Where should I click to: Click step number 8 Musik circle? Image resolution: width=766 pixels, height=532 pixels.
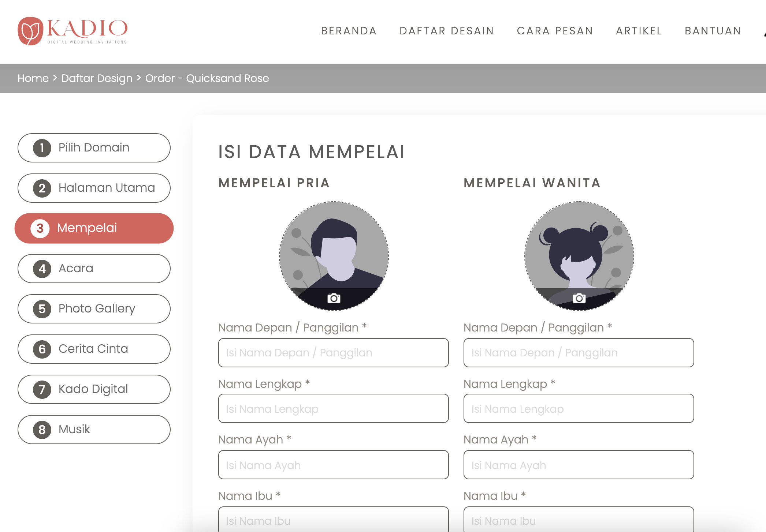click(x=42, y=430)
